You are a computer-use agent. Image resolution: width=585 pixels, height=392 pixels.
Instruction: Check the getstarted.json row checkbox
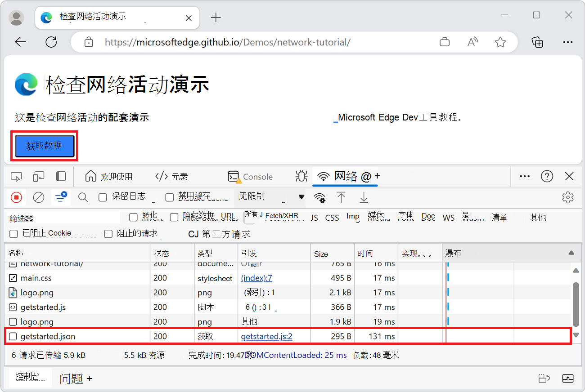click(13, 336)
